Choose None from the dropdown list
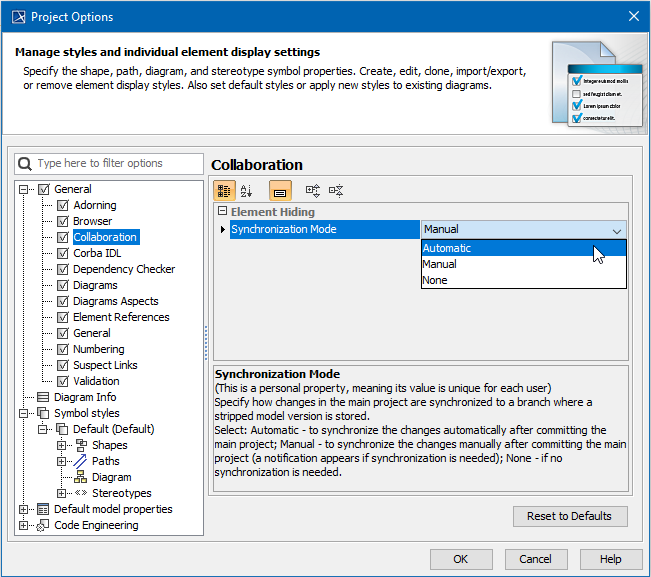Screen dimensions: 651x577 [x=435, y=280]
